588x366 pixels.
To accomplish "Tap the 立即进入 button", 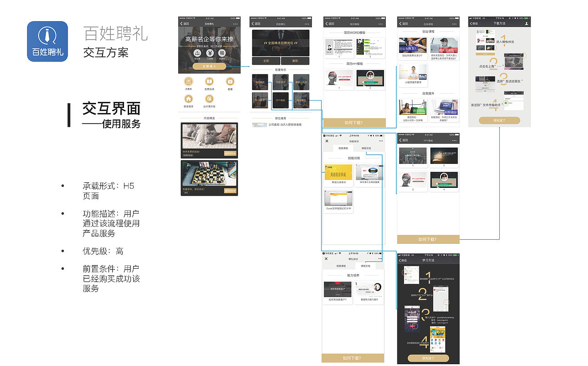I will pos(209,66).
